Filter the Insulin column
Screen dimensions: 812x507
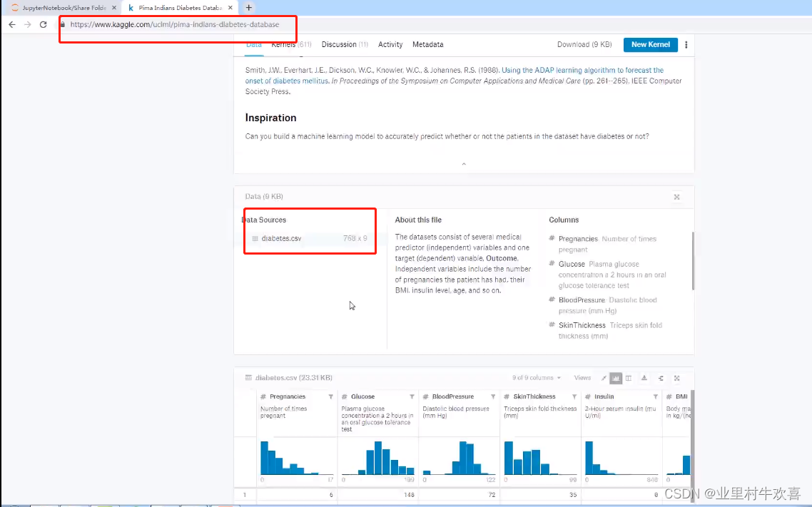click(x=656, y=396)
